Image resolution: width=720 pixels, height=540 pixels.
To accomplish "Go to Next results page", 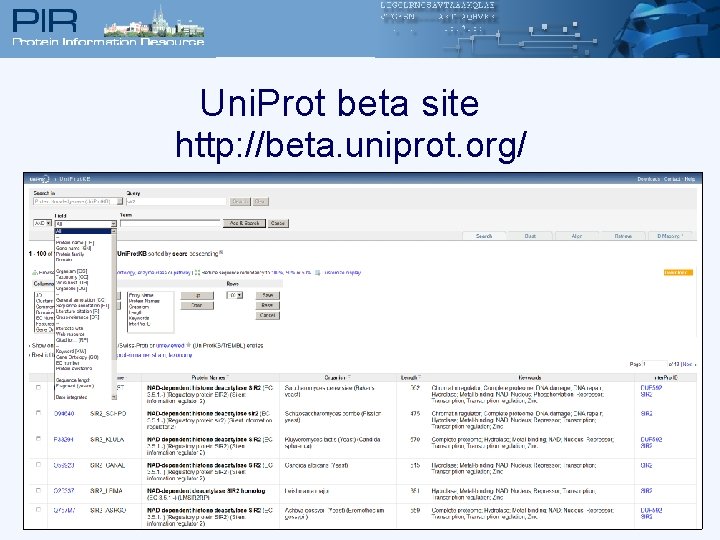I will point(688,364).
